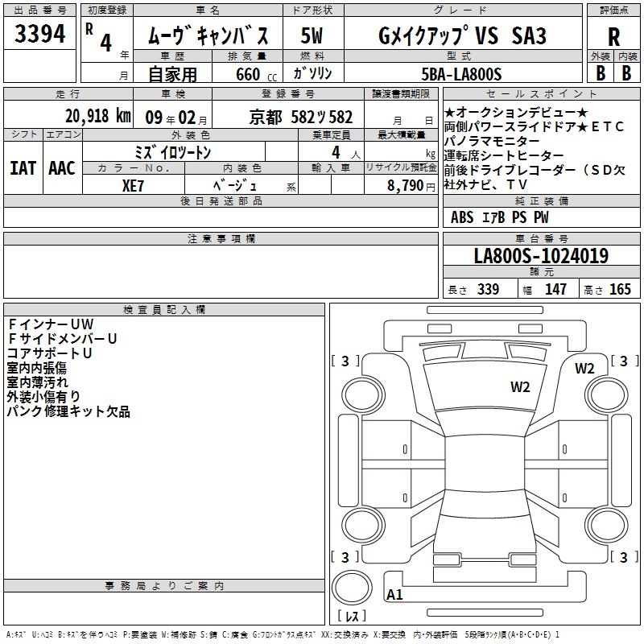Select the 後日発送部品 header
This screenshot has width=644, height=644.
click(x=221, y=200)
